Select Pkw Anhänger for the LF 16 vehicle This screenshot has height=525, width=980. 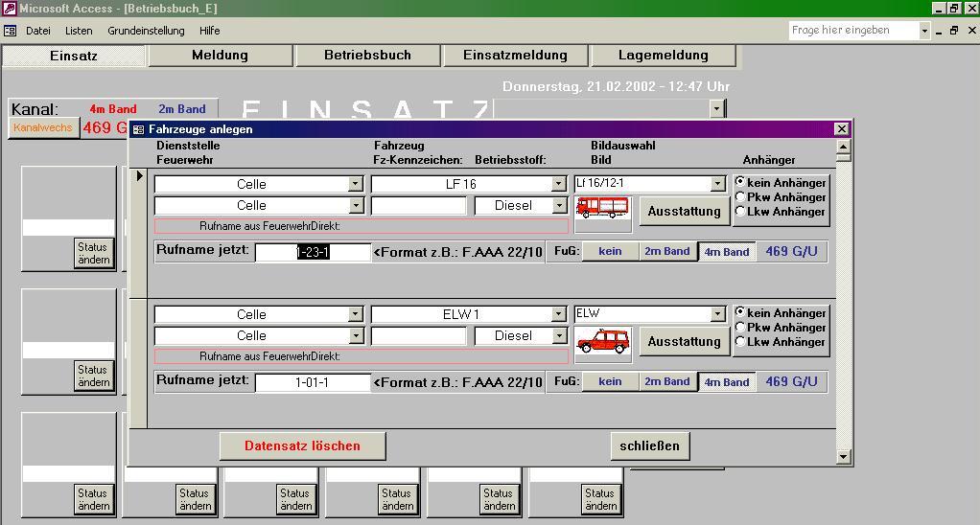(x=739, y=197)
